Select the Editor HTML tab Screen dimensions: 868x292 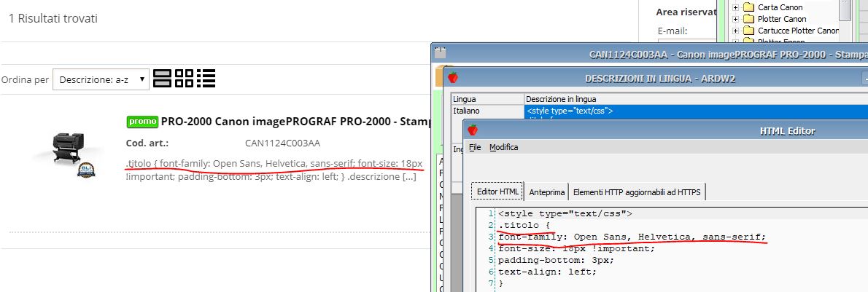[x=497, y=192]
